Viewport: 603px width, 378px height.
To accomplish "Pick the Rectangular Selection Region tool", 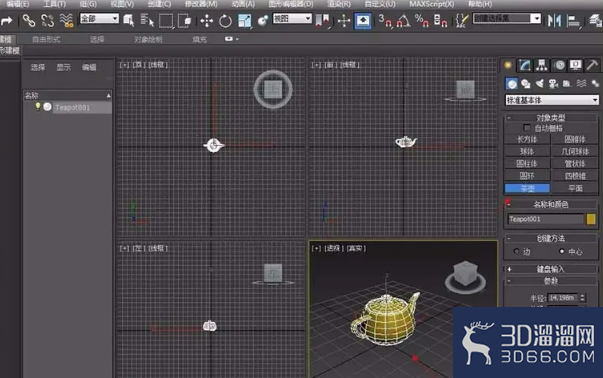I will (x=166, y=21).
